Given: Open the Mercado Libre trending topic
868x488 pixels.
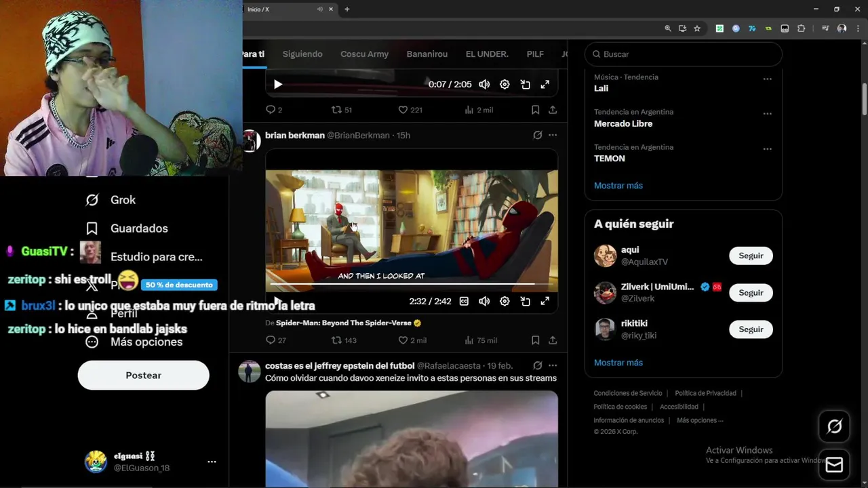Looking at the screenshot, I should pos(623,124).
